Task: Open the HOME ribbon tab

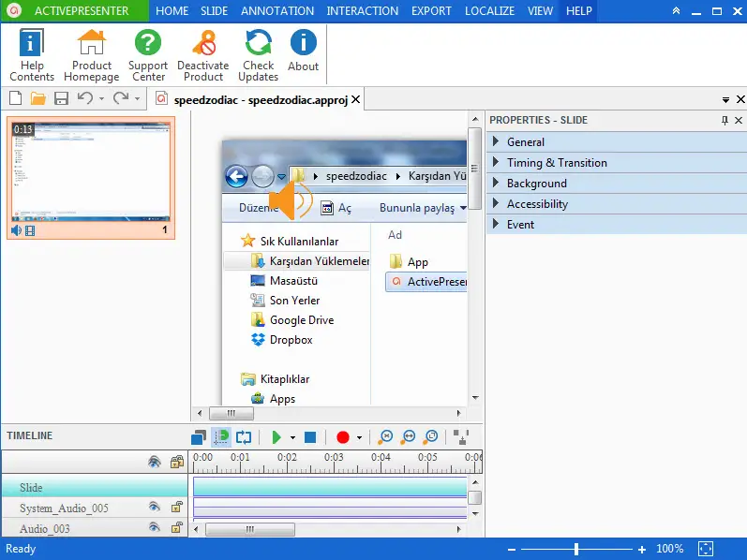Action: tap(172, 11)
